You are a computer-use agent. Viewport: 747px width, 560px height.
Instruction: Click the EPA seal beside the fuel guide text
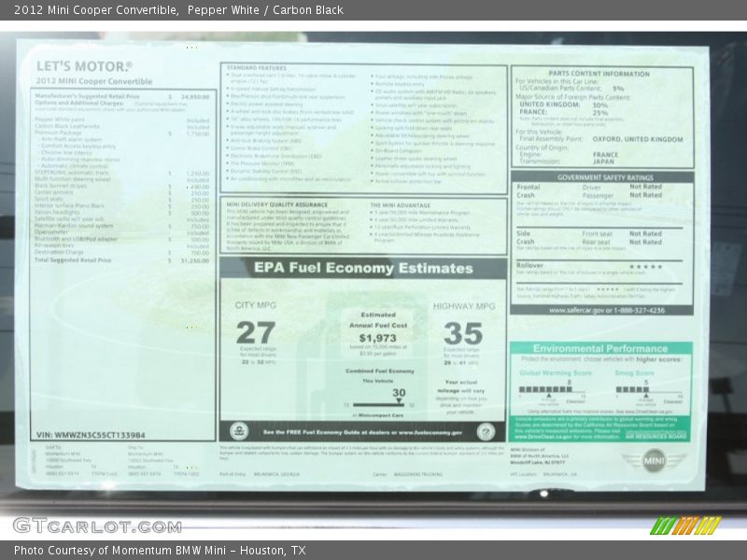(x=239, y=431)
